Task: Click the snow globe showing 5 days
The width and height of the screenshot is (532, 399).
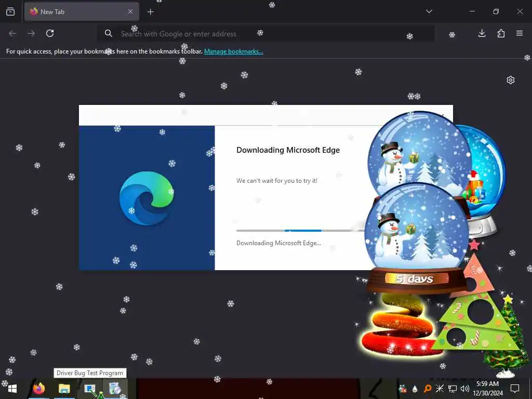Action: (416, 237)
